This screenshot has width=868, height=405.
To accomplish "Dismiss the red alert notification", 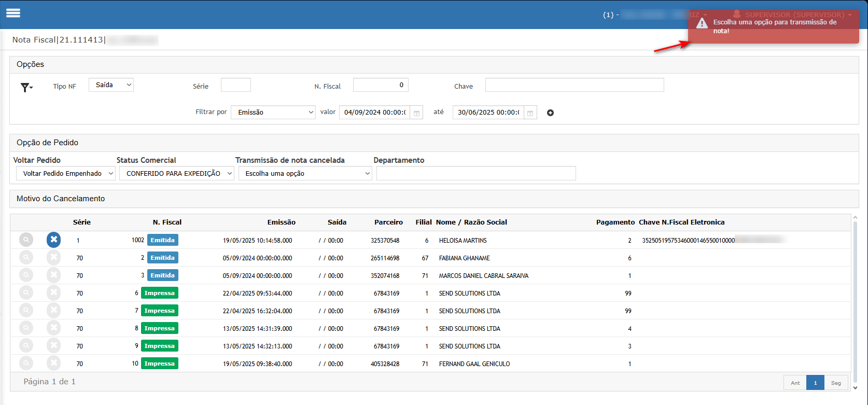I will coord(774,26).
